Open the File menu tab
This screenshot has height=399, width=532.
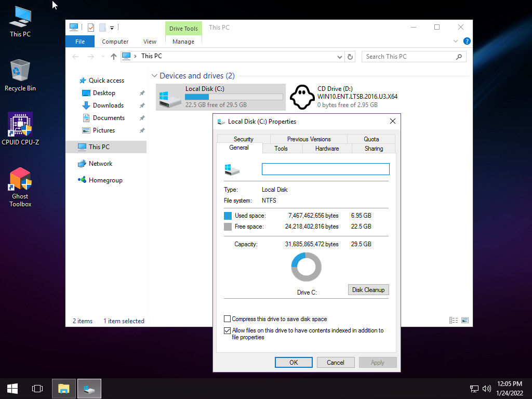(80, 42)
